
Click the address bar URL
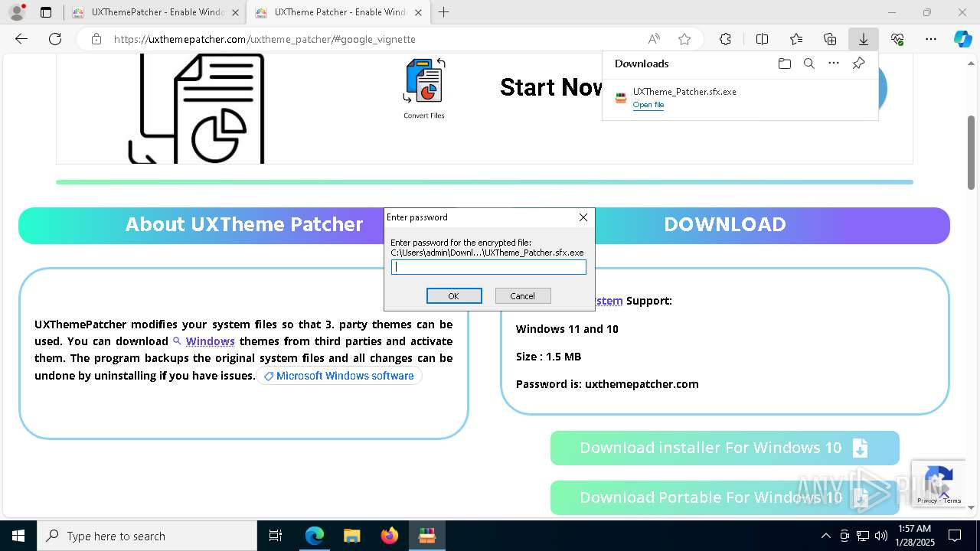(264, 39)
